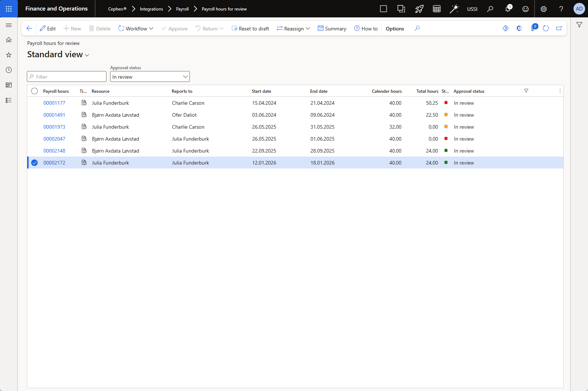Open the Options menu tab
Image resolution: width=588 pixels, height=391 pixels.
click(395, 29)
